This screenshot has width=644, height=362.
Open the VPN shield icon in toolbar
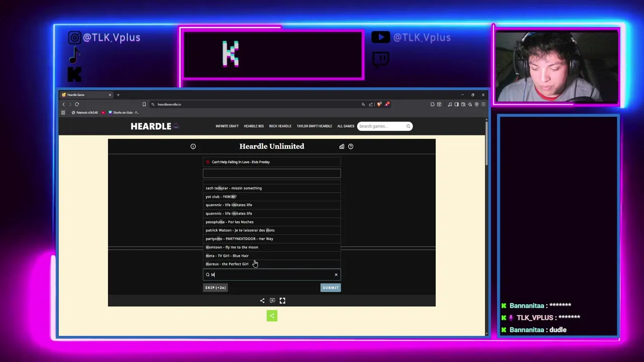[476, 104]
